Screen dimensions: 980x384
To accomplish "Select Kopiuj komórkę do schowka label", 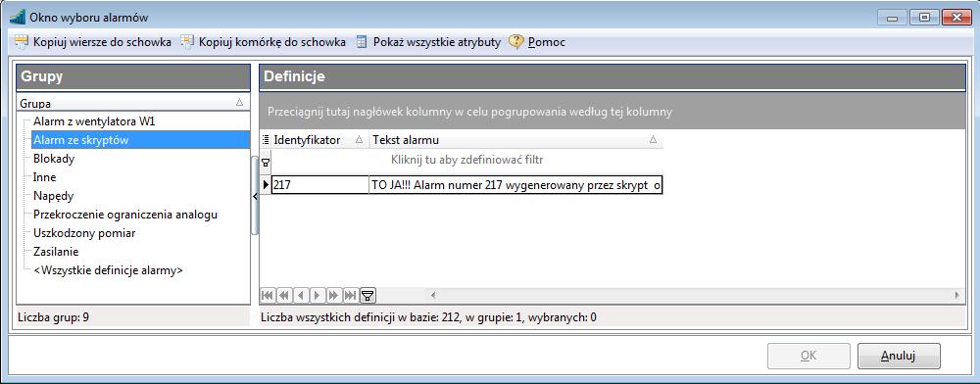I will coord(271,42).
